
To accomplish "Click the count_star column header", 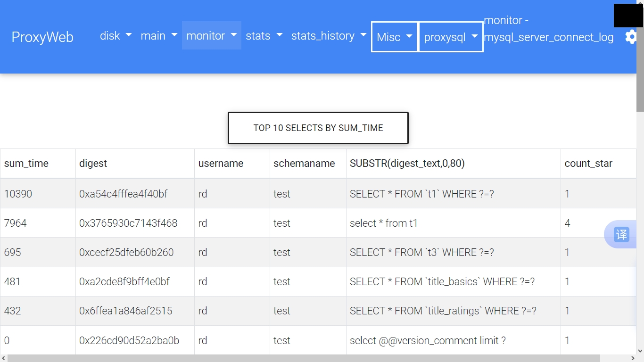I will coord(588,164).
